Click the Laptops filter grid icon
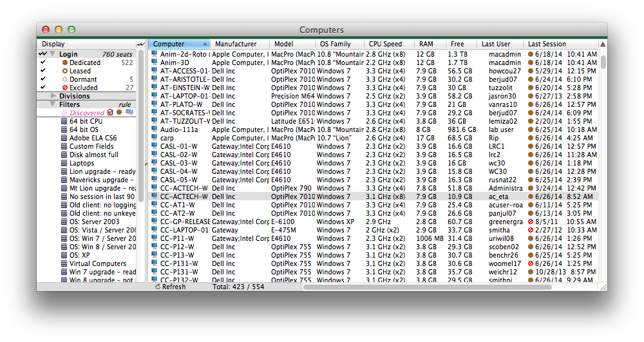This screenshot has width=644, height=342. tap(64, 163)
